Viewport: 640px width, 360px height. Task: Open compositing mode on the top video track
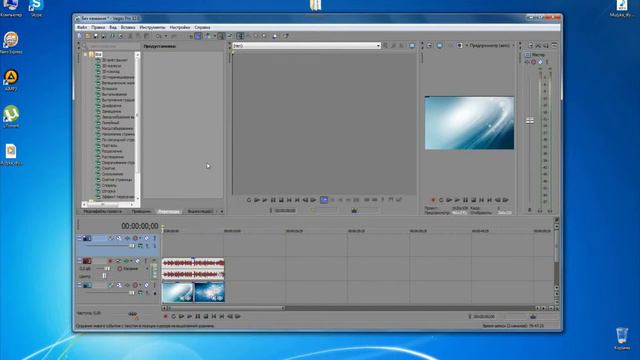coord(140,246)
